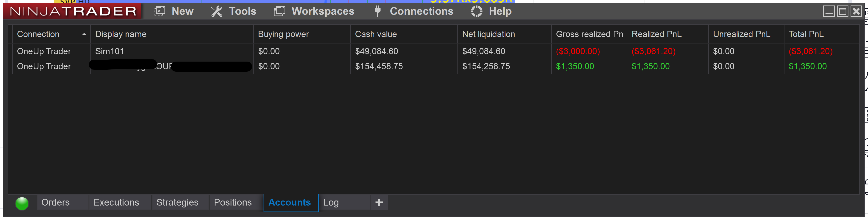
Task: Click the Tools wrench icon
Action: [217, 11]
